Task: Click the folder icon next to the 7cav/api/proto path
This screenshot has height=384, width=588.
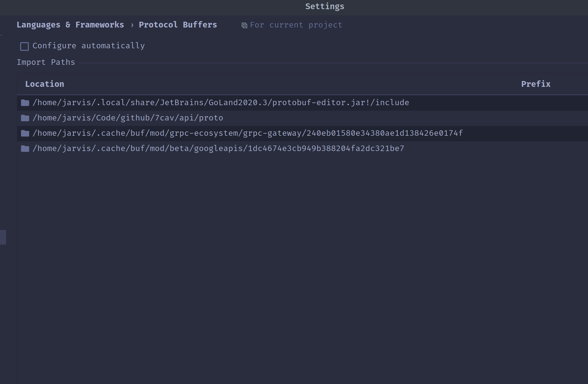Action: 24,118
